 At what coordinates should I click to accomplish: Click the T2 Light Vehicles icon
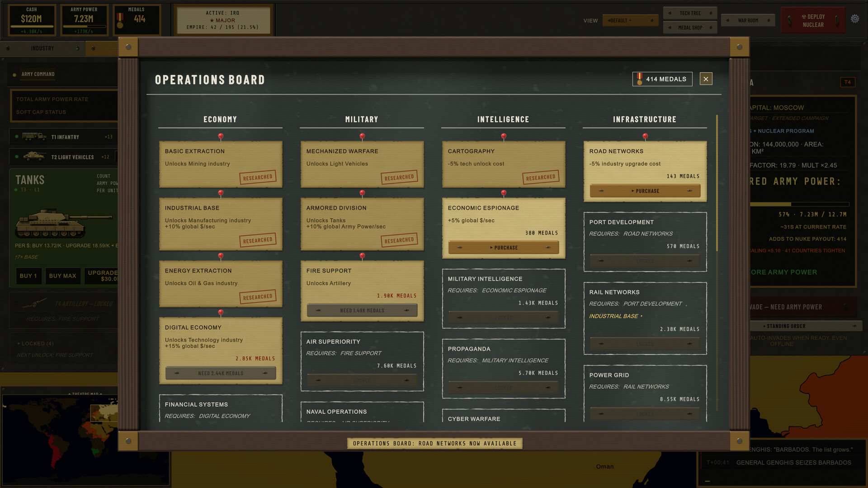click(x=34, y=156)
